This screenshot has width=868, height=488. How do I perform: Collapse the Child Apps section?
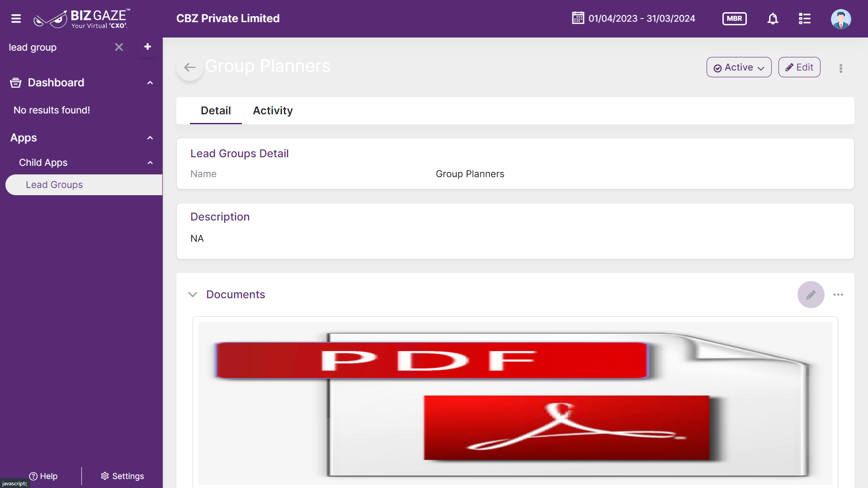[x=150, y=163]
